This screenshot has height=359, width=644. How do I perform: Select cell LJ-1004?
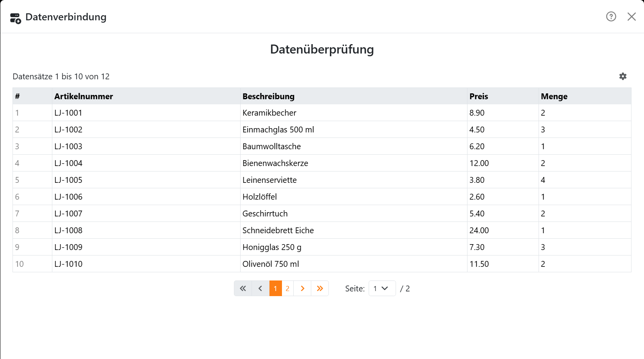point(146,163)
